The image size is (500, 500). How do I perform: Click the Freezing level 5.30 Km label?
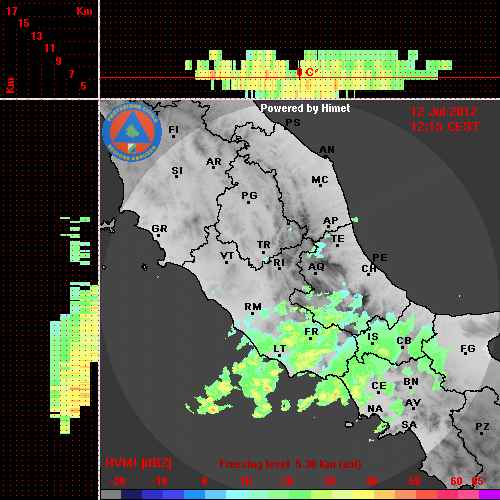click(x=290, y=464)
